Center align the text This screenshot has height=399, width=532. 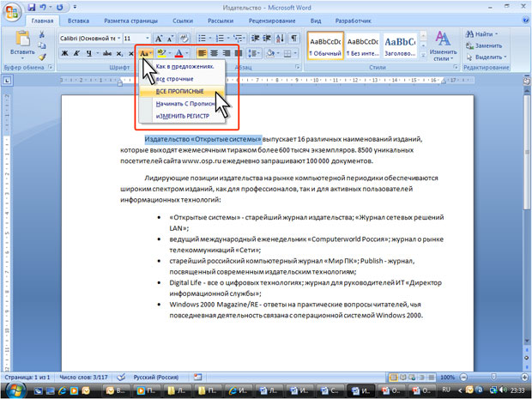point(215,53)
